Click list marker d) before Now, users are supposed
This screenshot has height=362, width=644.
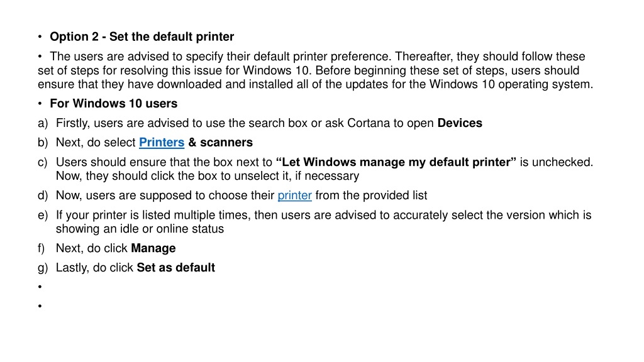[x=43, y=195]
